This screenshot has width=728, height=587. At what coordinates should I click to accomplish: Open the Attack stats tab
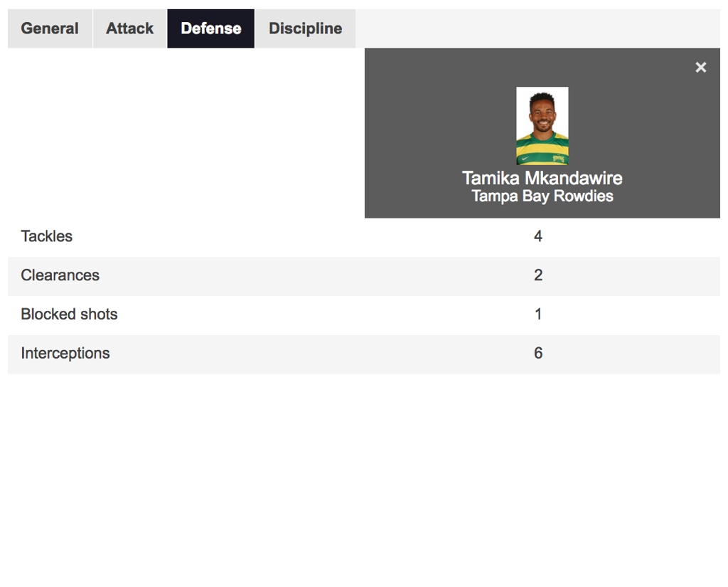130,28
